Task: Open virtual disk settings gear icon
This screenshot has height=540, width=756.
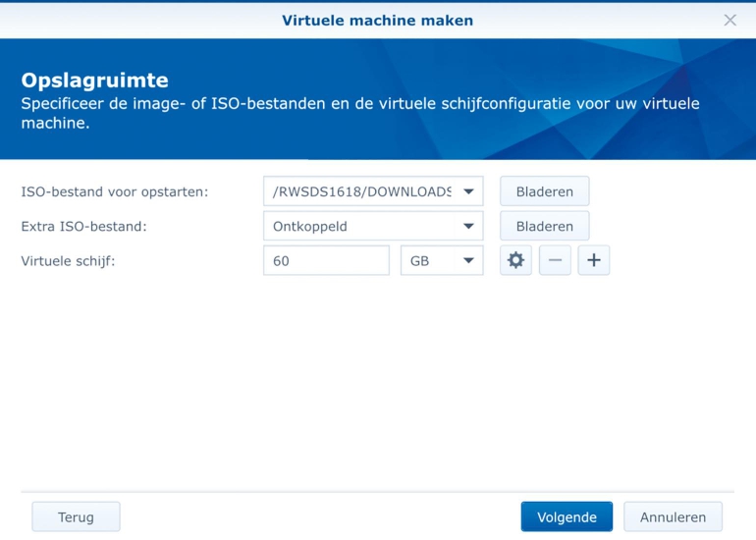Action: click(515, 261)
